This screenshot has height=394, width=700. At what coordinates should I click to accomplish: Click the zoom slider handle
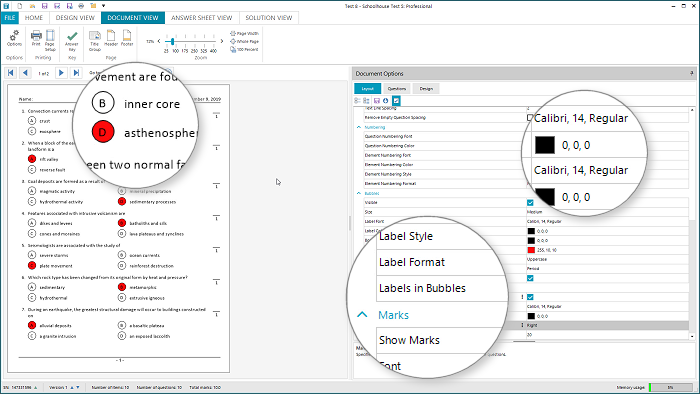pyautogui.click(x=172, y=41)
